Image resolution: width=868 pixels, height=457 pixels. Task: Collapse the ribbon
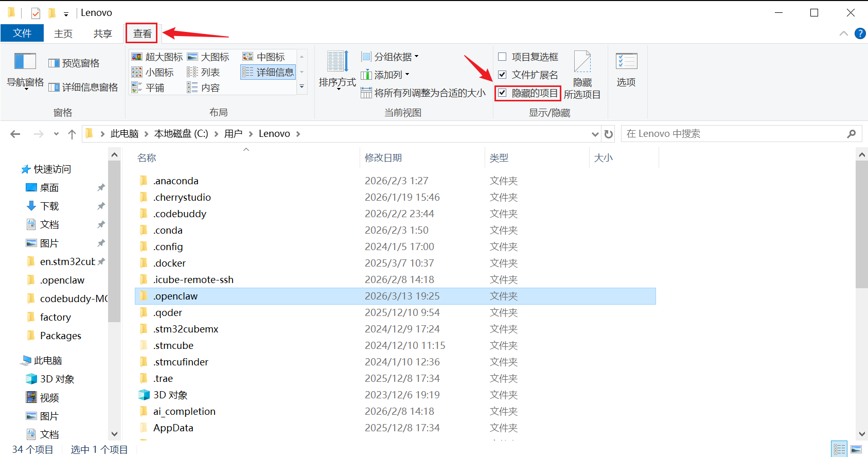click(844, 33)
